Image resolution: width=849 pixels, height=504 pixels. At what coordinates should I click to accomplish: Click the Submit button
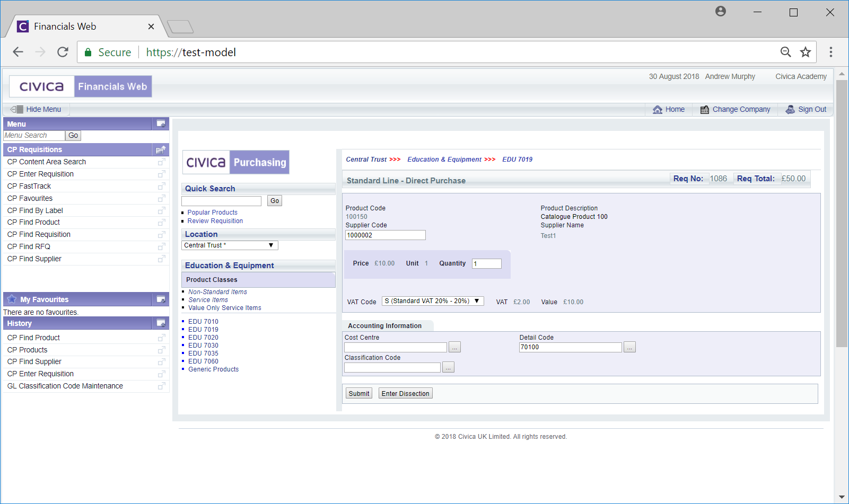tap(359, 393)
